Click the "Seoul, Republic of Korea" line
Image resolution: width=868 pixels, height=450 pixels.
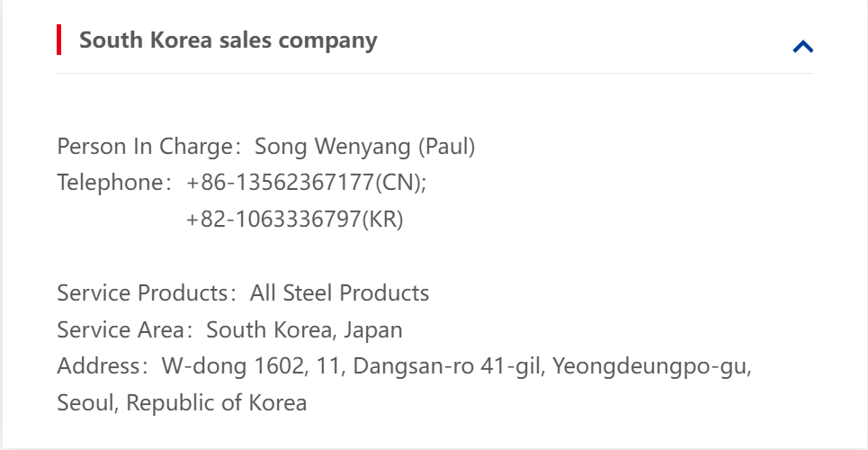point(182,403)
